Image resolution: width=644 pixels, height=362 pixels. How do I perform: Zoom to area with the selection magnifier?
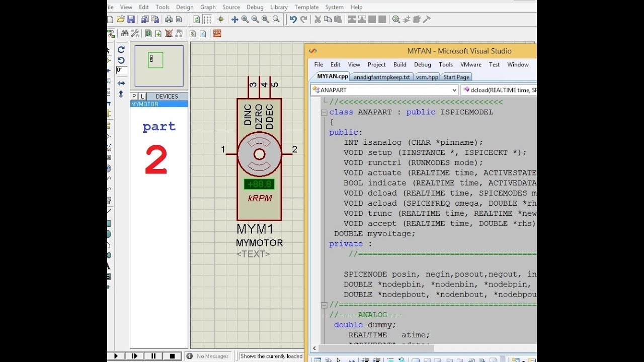tap(276, 20)
